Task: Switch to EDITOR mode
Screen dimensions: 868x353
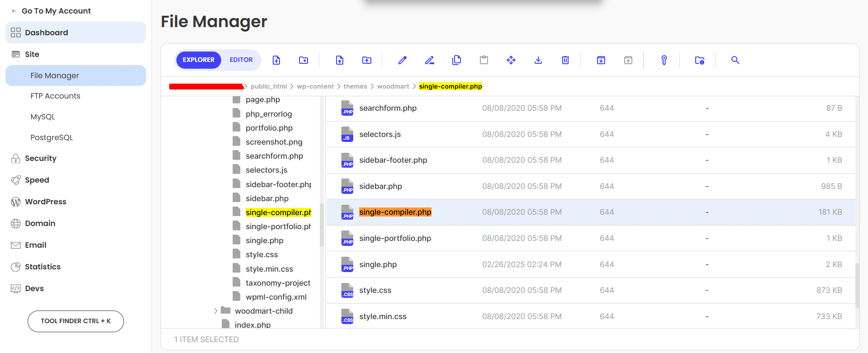Action: click(x=241, y=60)
